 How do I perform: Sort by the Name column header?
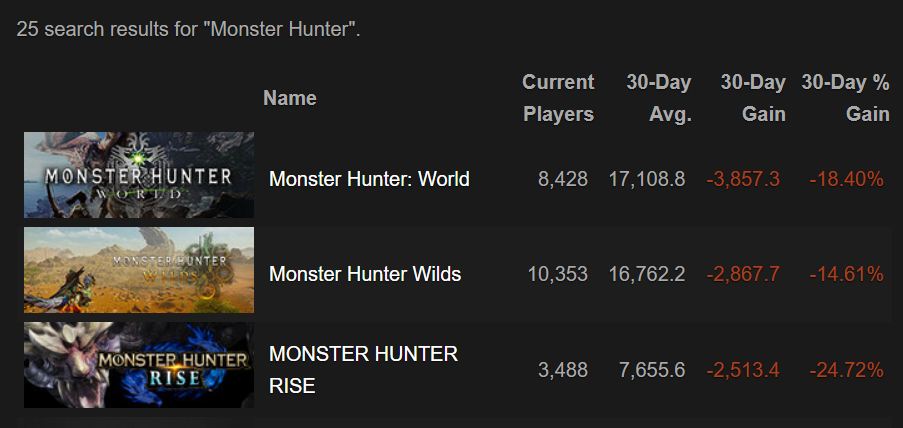click(x=290, y=98)
